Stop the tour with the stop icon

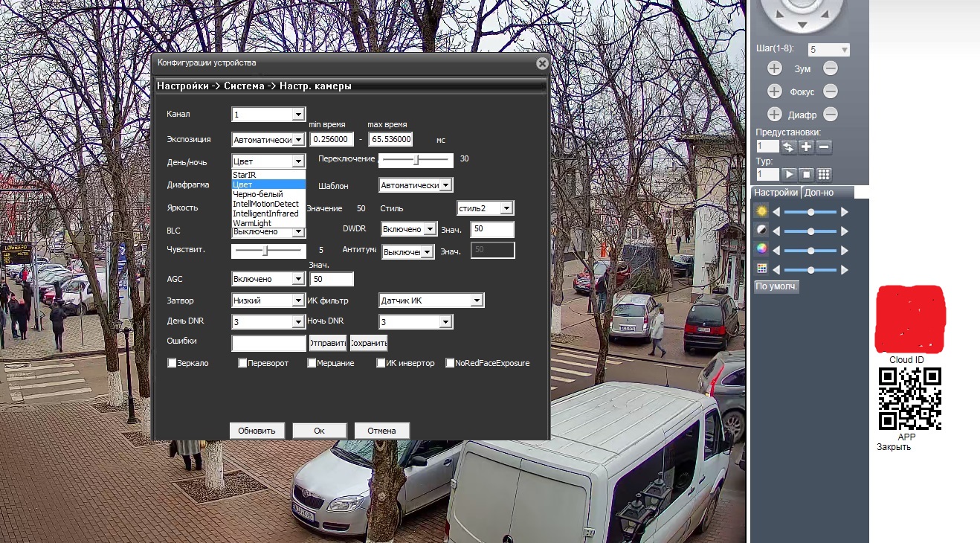806,174
